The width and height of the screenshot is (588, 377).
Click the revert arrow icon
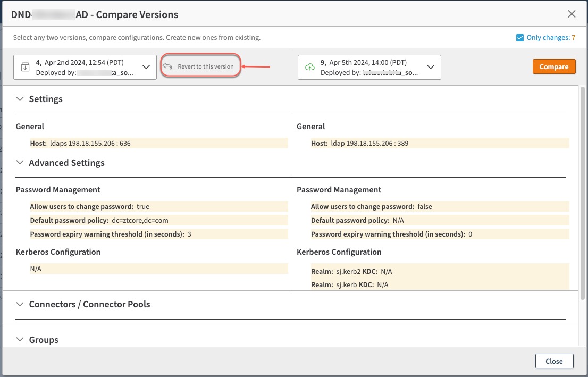(168, 66)
